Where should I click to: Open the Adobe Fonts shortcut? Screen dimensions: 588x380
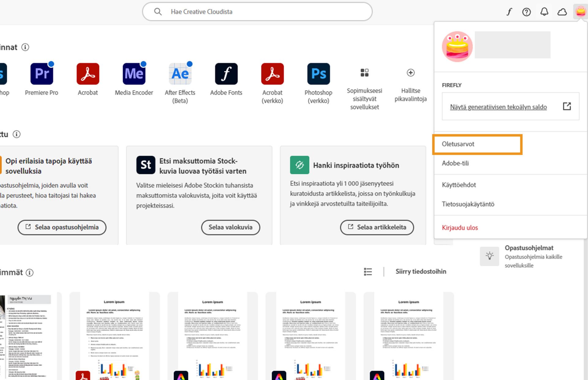coord(226,74)
